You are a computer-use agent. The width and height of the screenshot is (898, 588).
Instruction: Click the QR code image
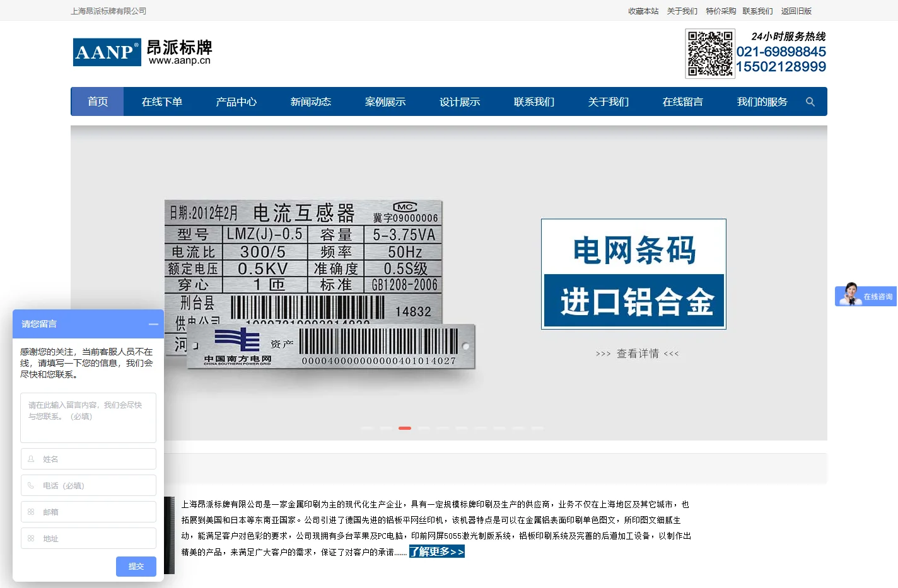pos(710,54)
